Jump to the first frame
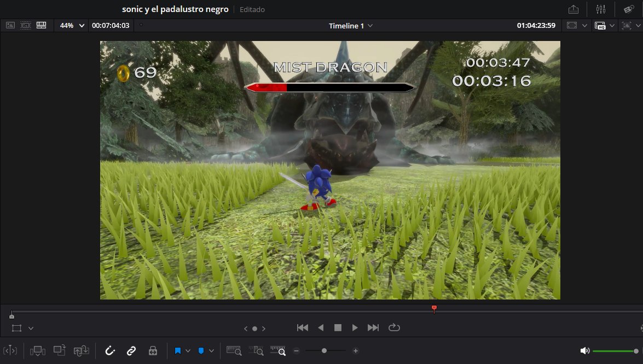The image size is (643, 364). click(303, 327)
